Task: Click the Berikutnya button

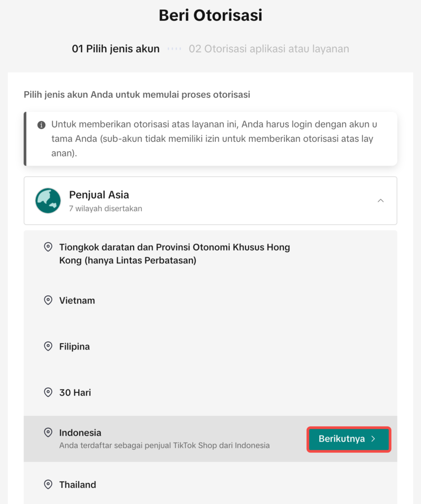Action: 349,439
